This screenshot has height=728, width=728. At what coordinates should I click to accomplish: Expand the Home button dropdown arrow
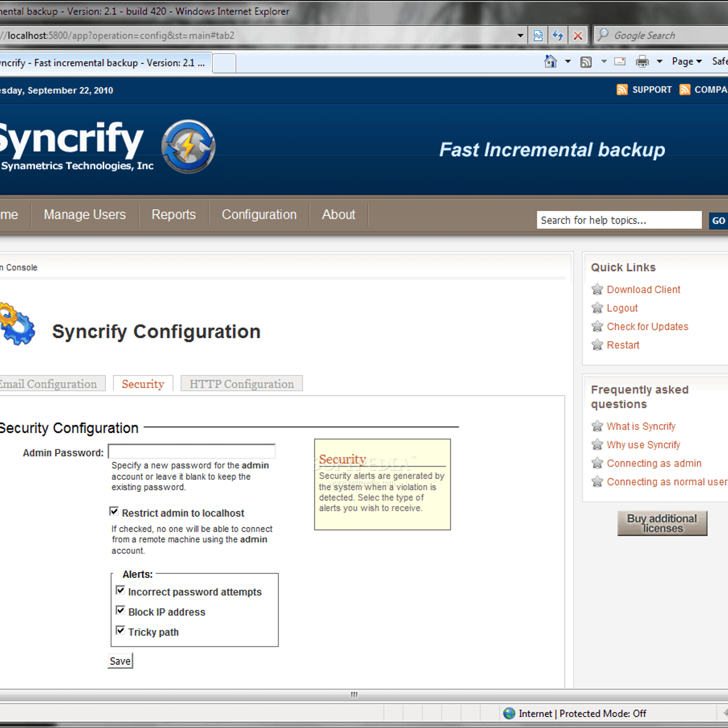click(x=568, y=61)
